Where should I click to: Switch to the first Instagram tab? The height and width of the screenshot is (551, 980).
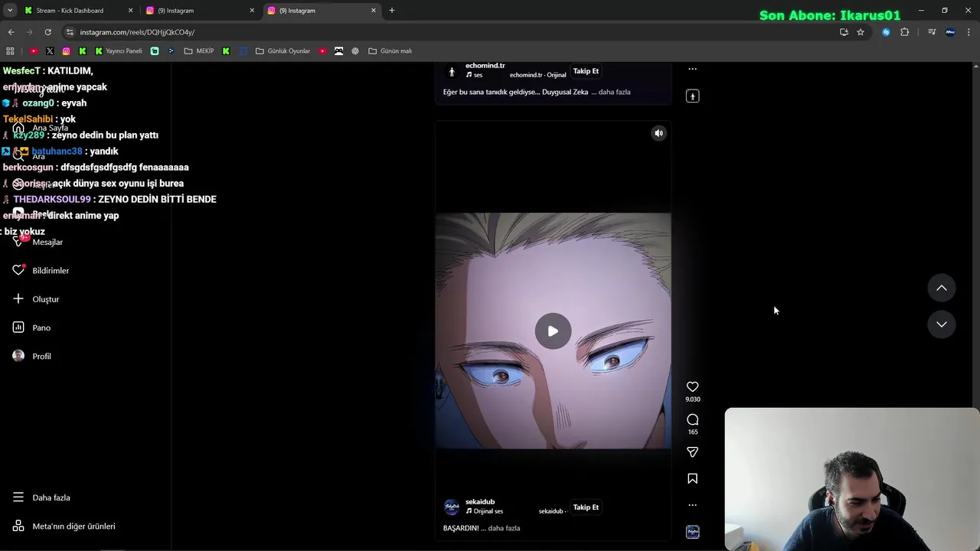195,11
